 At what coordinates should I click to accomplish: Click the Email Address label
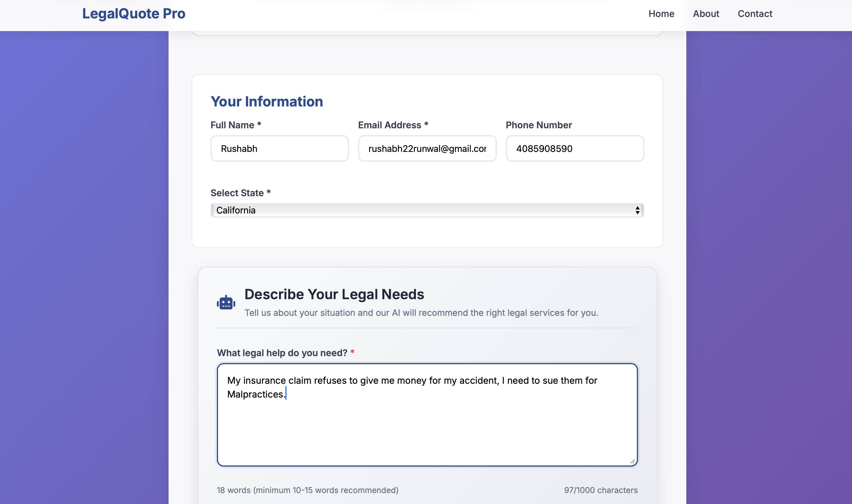(393, 125)
